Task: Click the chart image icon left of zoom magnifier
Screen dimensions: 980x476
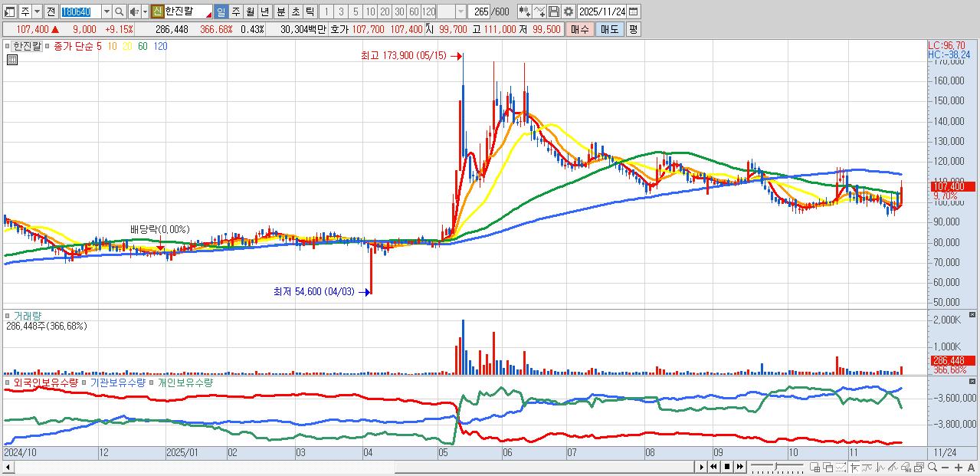Action: pos(919,467)
